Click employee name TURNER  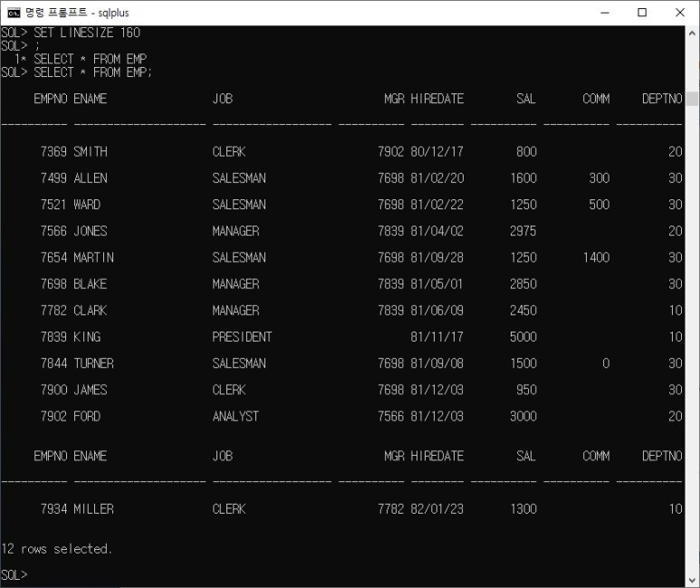(94, 363)
